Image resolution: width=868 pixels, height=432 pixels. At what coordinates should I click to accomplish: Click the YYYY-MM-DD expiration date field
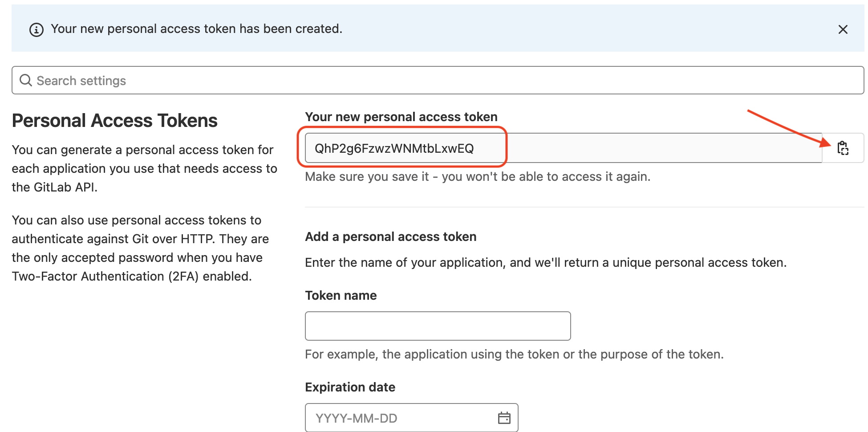pos(401,418)
